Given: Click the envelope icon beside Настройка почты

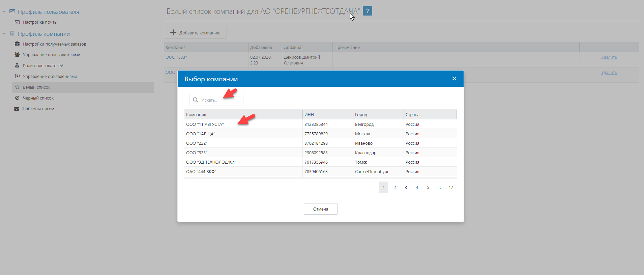Looking at the screenshot, I should click(17, 22).
